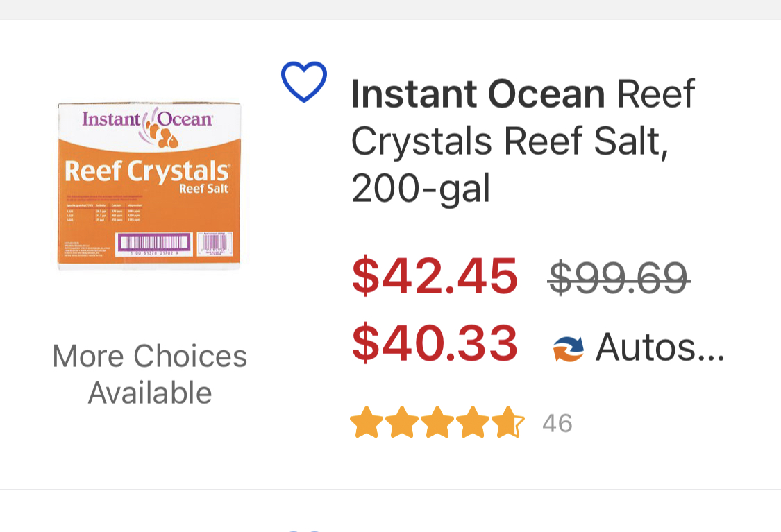Click the Reef Crystals text on box
The height and width of the screenshot is (532, 781).
pyautogui.click(x=146, y=171)
